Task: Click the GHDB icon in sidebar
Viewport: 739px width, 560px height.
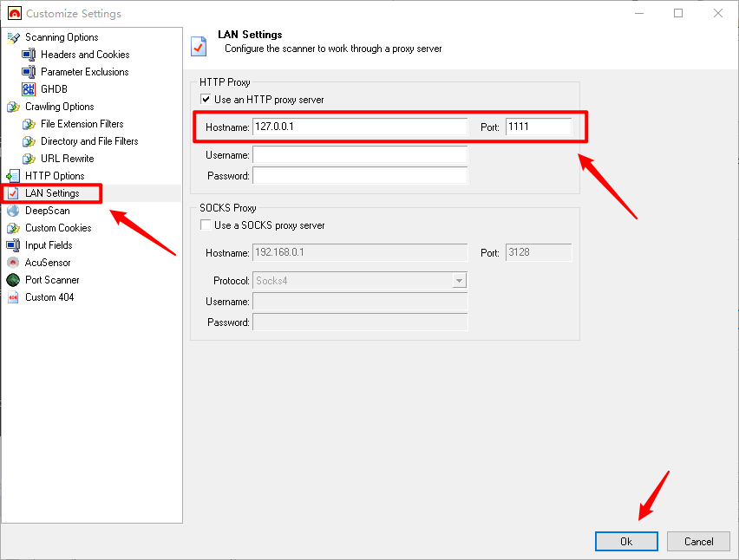Action: [x=29, y=89]
